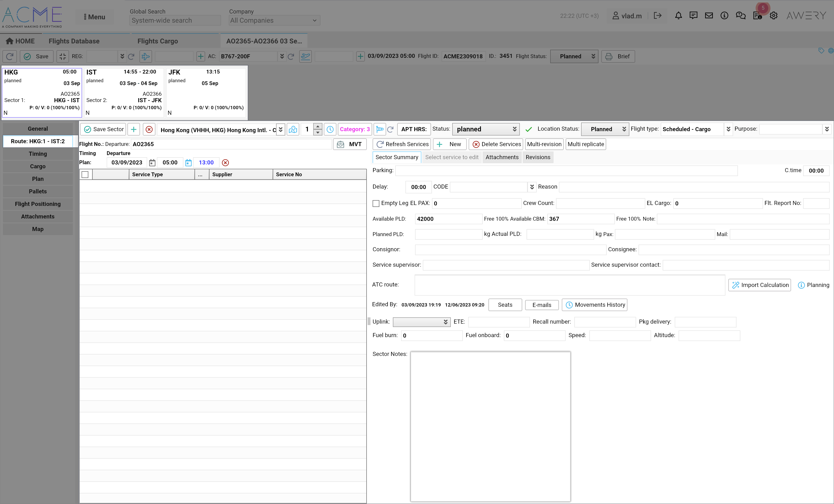The height and width of the screenshot is (504, 834).
Task: Increase the sector number stepper
Action: pyautogui.click(x=318, y=127)
